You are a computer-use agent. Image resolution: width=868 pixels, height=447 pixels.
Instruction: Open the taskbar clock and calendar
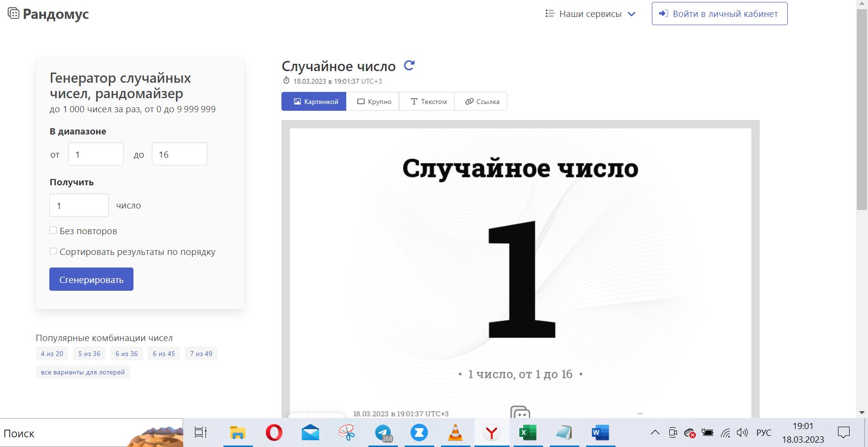(803, 432)
